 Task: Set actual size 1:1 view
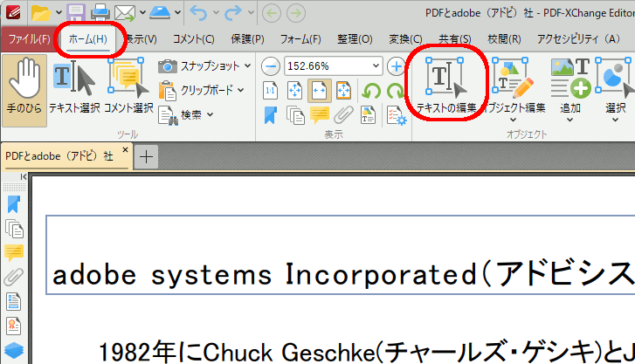click(x=271, y=91)
